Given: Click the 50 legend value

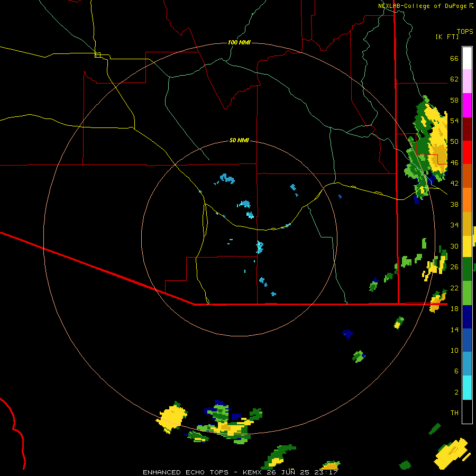Looking at the screenshot, I should coord(454,141).
